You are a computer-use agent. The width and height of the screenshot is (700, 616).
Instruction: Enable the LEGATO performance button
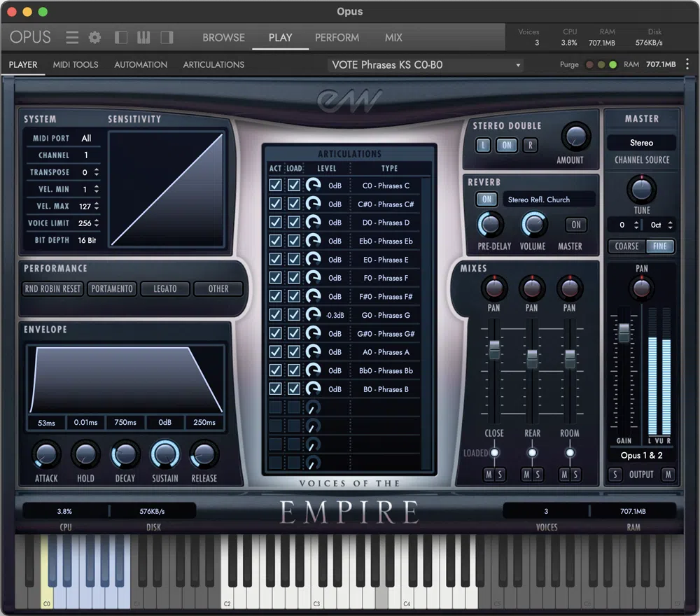tap(165, 288)
